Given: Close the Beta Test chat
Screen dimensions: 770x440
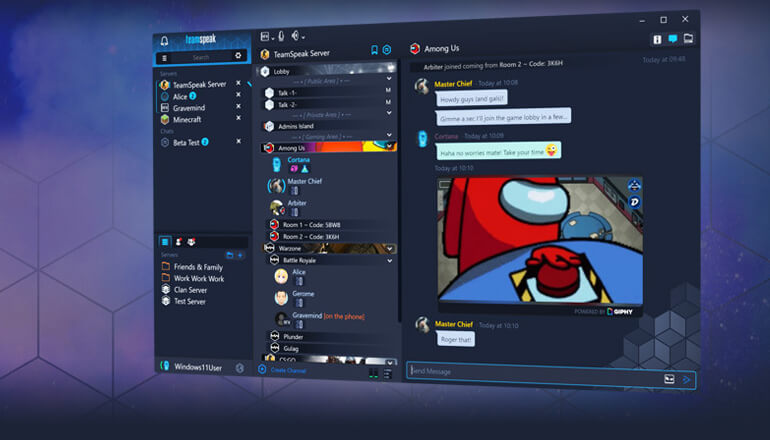Looking at the screenshot, I should tap(238, 141).
